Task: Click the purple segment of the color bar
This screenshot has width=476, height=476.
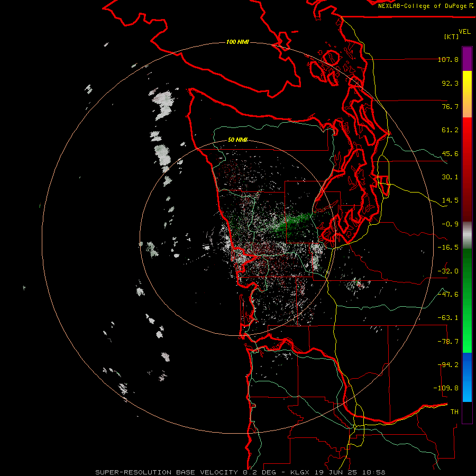Action: tap(467, 59)
